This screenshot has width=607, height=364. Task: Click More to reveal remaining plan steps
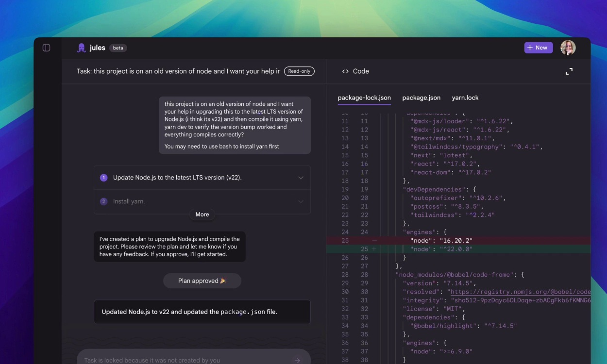coord(202,214)
